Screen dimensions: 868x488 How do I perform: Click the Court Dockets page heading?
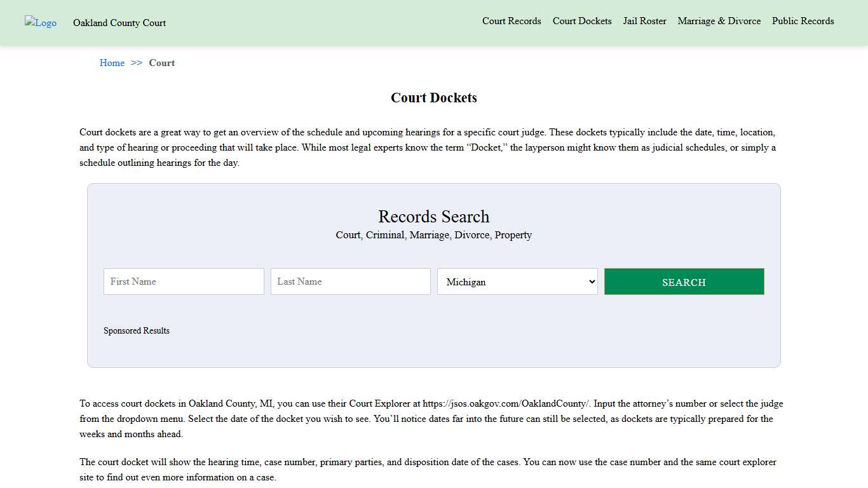click(433, 98)
